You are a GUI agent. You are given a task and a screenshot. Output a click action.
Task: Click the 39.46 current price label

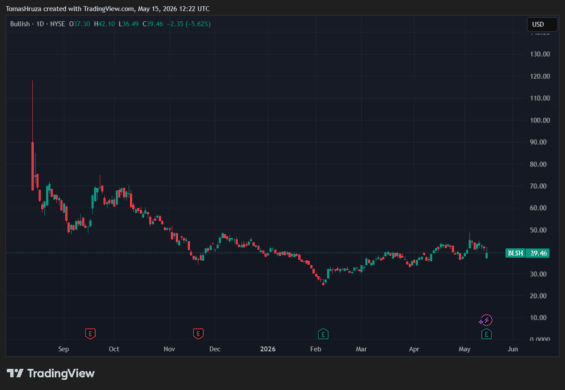pyautogui.click(x=539, y=253)
